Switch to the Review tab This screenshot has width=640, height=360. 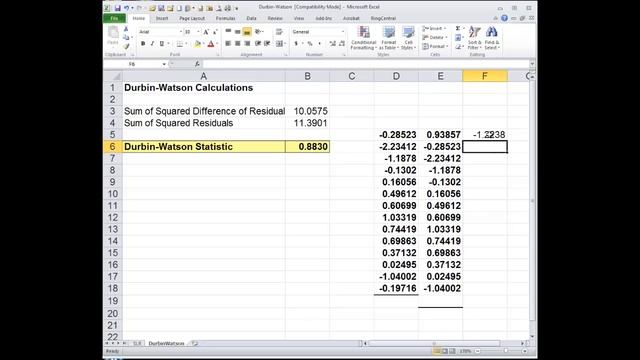(x=275, y=18)
